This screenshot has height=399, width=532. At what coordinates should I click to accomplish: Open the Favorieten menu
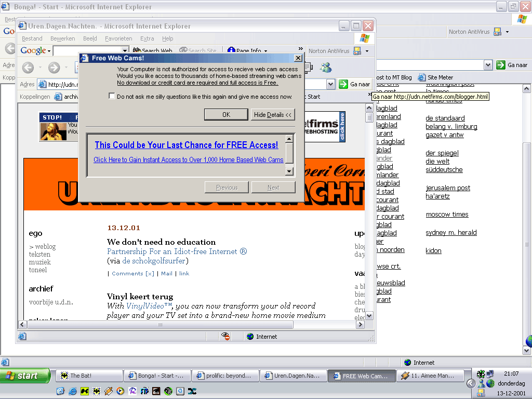click(118, 38)
